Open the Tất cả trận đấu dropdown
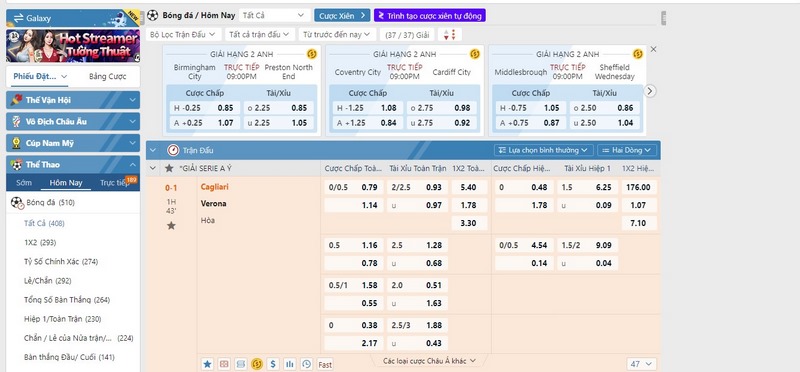Image resolution: width=800 pixels, height=372 pixels. 260,34
